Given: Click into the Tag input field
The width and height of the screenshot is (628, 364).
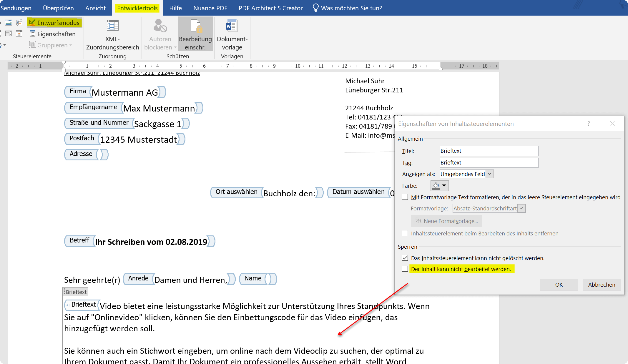Looking at the screenshot, I should click(489, 163).
